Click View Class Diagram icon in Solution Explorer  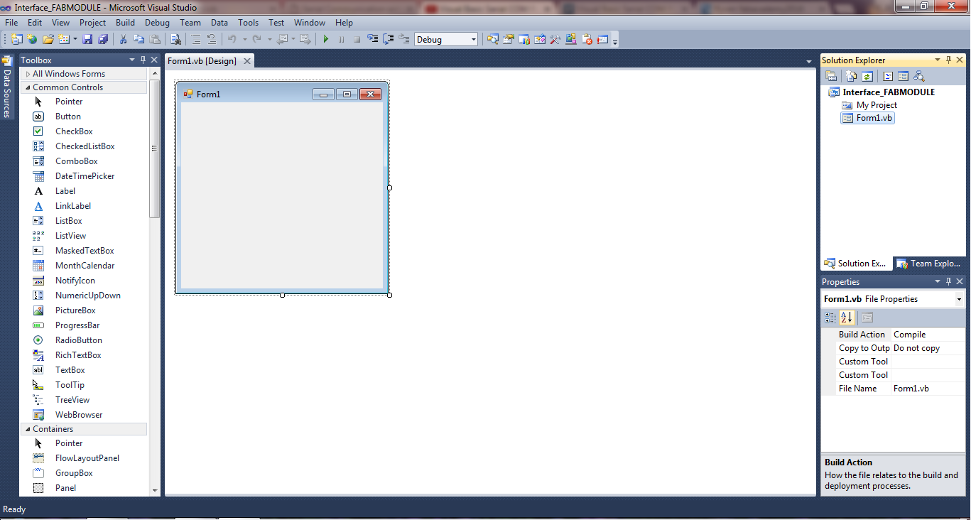pos(919,76)
